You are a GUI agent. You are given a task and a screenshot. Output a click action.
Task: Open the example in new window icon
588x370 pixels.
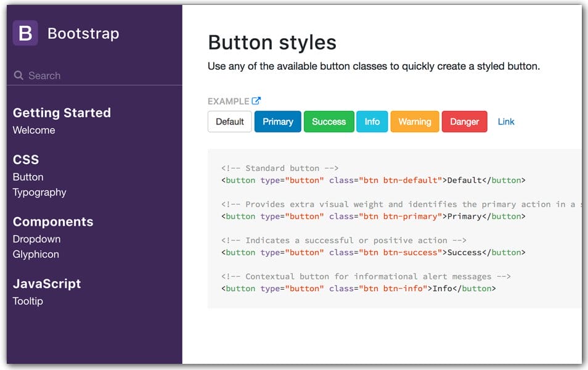[255, 100]
